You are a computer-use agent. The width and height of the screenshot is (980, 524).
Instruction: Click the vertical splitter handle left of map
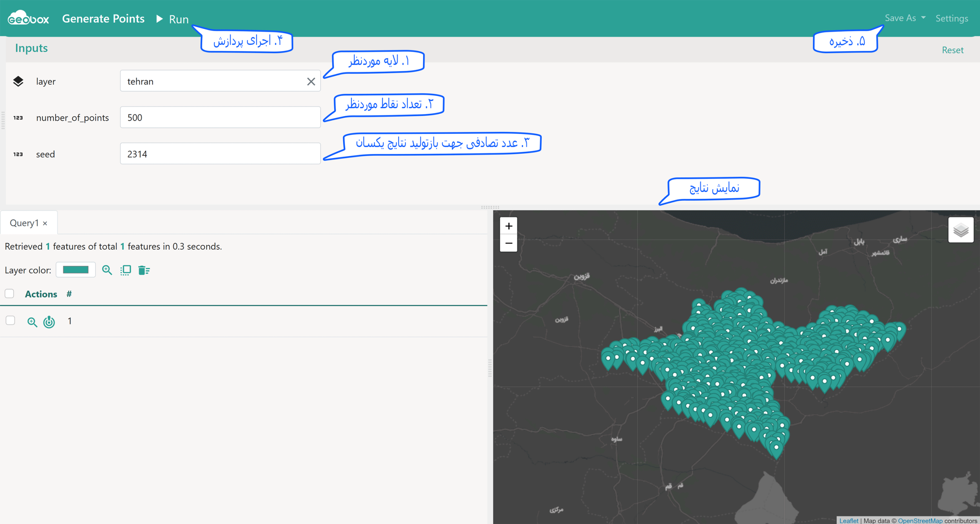[490, 368]
